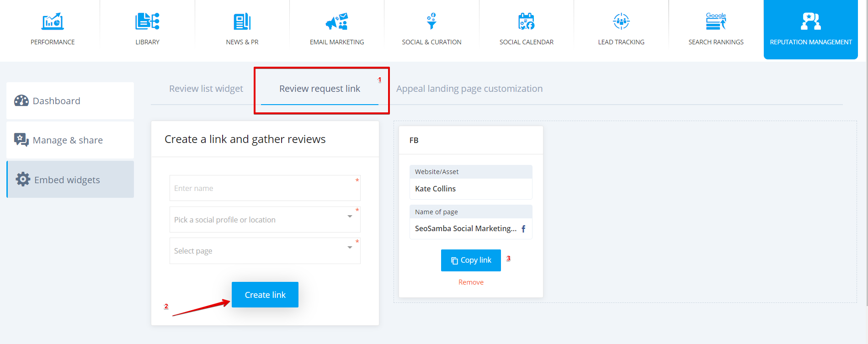Open the News & PR newspaper icon

[242, 21]
